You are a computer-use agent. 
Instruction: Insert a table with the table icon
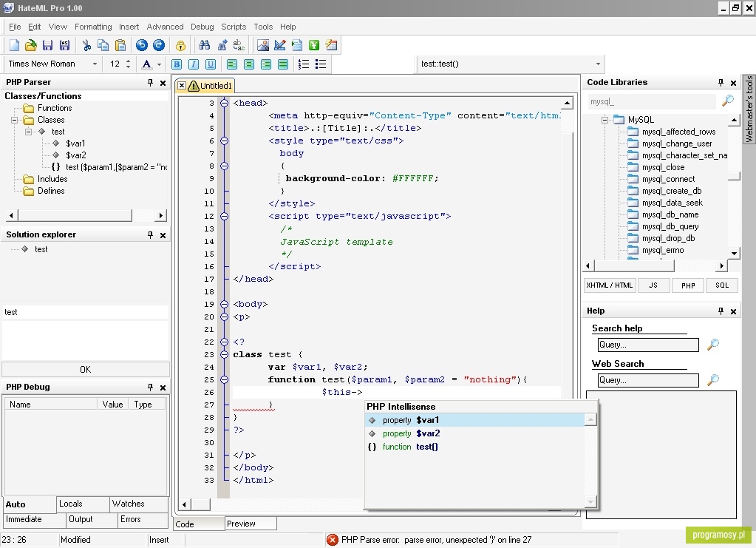(x=331, y=45)
